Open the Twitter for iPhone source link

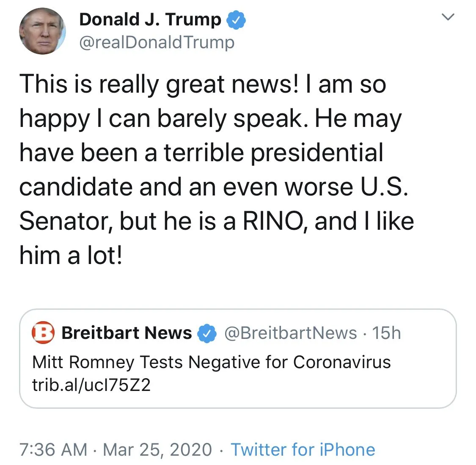(x=303, y=449)
